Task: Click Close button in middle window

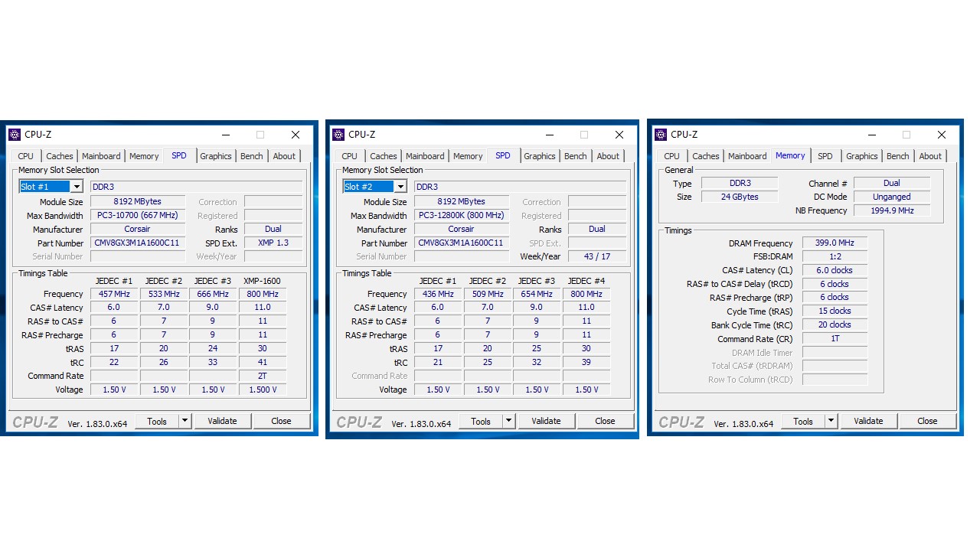Action: (x=605, y=421)
